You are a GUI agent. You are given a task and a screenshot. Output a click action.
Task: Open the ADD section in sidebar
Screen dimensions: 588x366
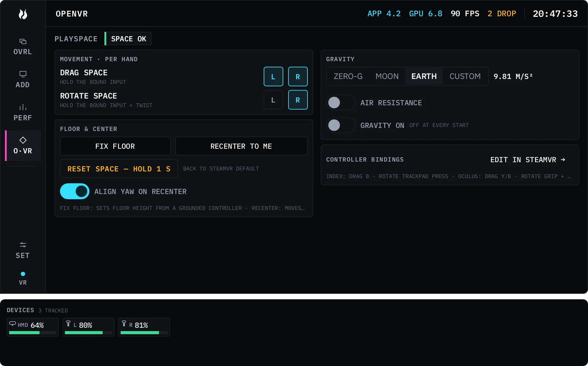coord(23,80)
